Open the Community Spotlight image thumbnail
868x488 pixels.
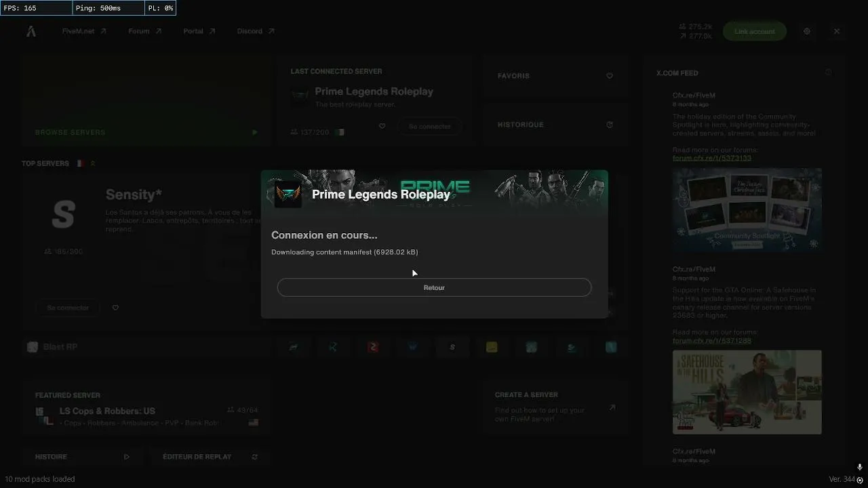click(747, 210)
